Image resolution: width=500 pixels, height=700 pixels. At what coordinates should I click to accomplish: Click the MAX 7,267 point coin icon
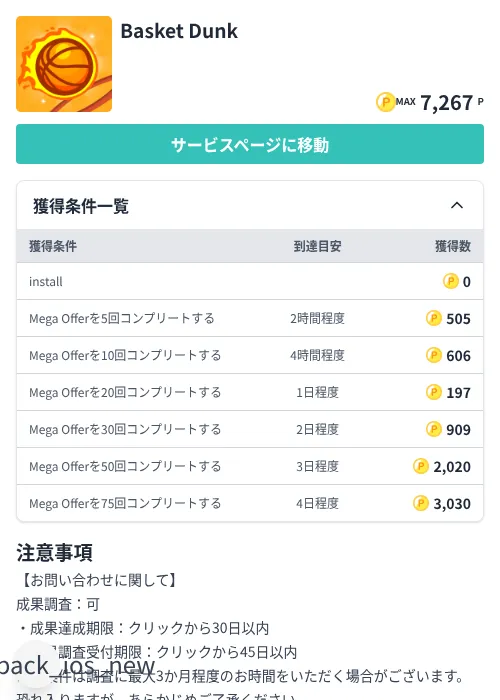pos(385,102)
